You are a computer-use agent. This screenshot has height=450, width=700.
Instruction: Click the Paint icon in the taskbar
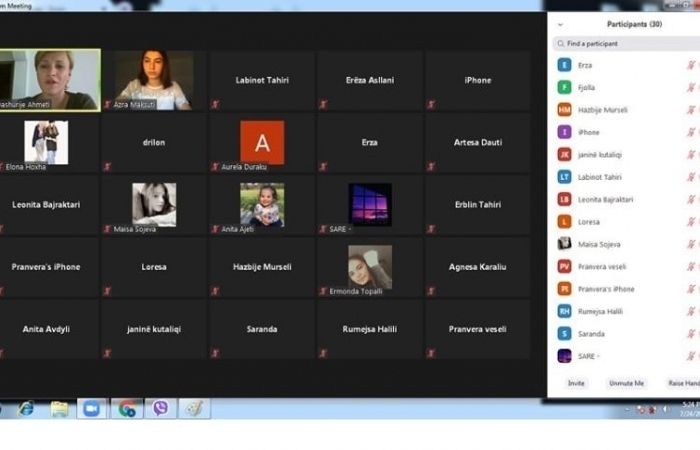[x=194, y=408]
